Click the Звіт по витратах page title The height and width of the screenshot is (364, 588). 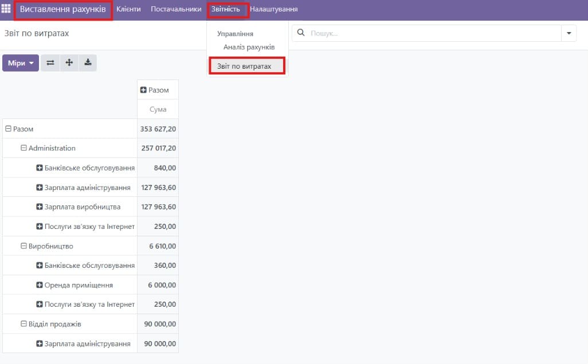pyautogui.click(x=37, y=33)
